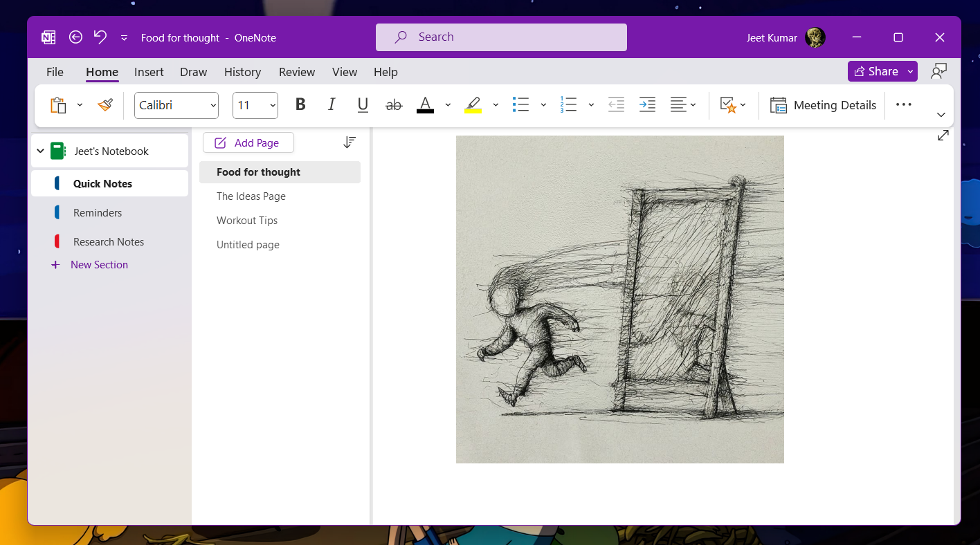This screenshot has width=980, height=545.
Task: Open highlight color picker arrow
Action: 496,105
